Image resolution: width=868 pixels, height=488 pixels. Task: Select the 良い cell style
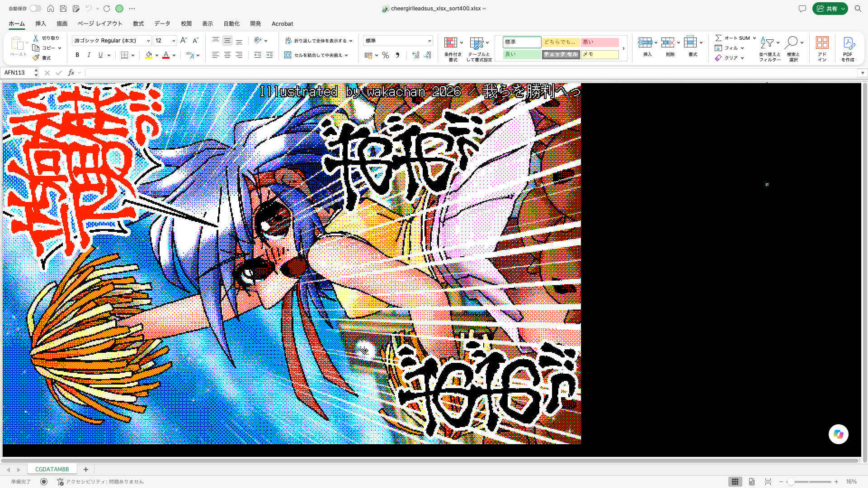coord(522,54)
